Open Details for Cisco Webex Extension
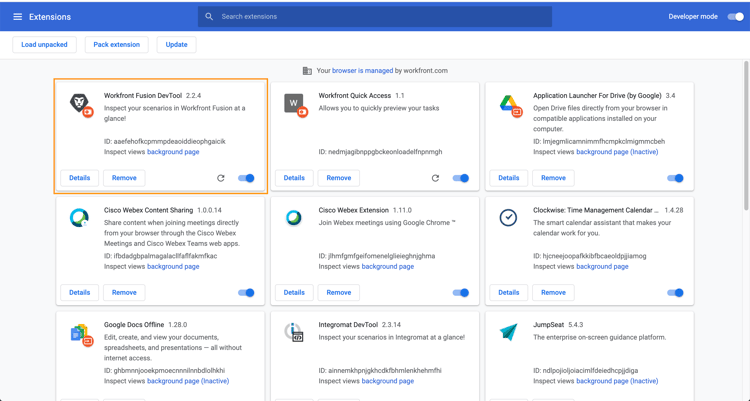750x401 pixels. pos(294,292)
